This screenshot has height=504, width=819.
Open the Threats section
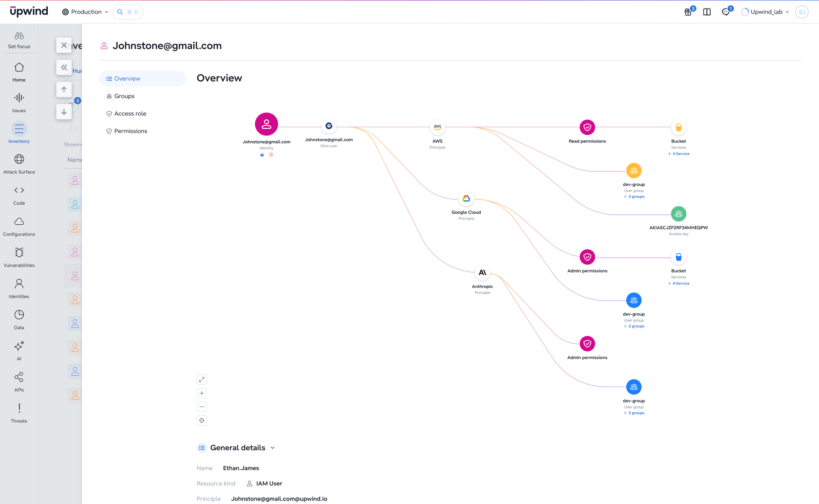coord(19,413)
